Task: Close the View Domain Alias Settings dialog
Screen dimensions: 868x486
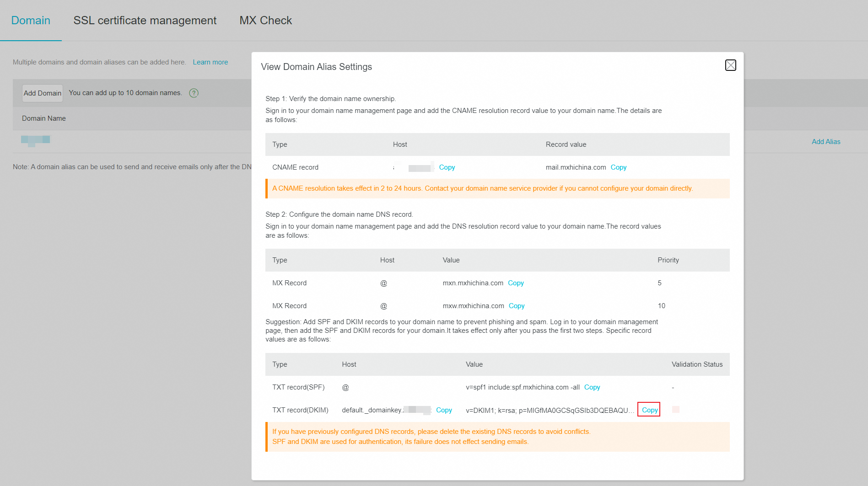Action: pyautogui.click(x=730, y=65)
